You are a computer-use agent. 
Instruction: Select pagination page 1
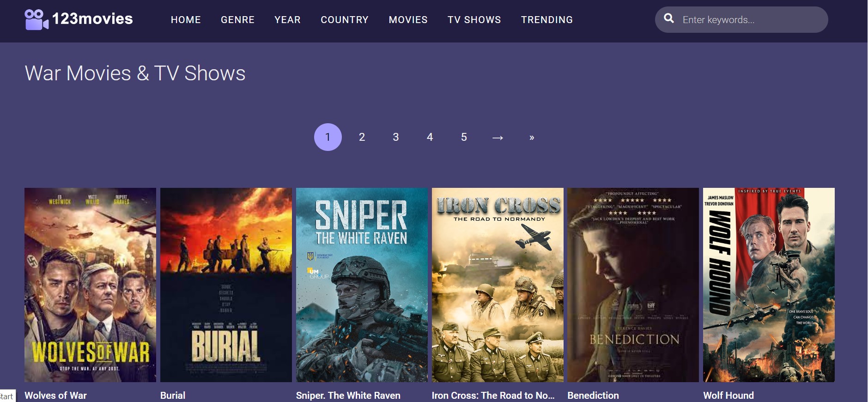pyautogui.click(x=328, y=137)
